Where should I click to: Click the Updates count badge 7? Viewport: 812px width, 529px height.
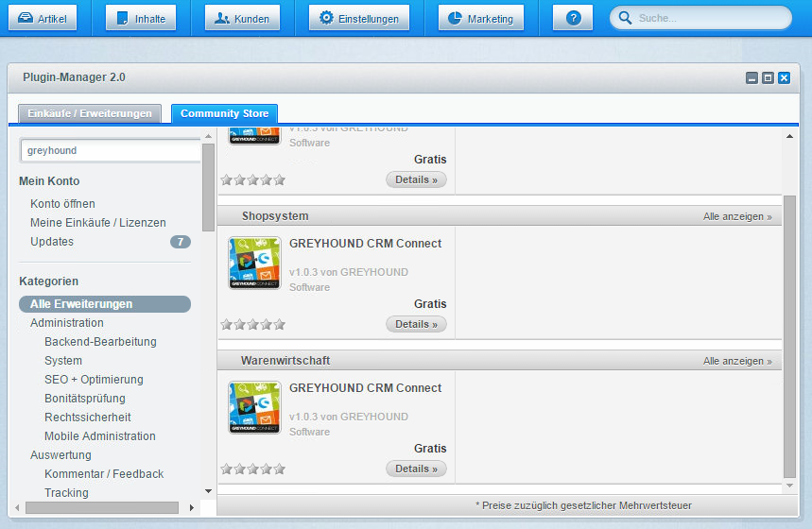pyautogui.click(x=181, y=242)
